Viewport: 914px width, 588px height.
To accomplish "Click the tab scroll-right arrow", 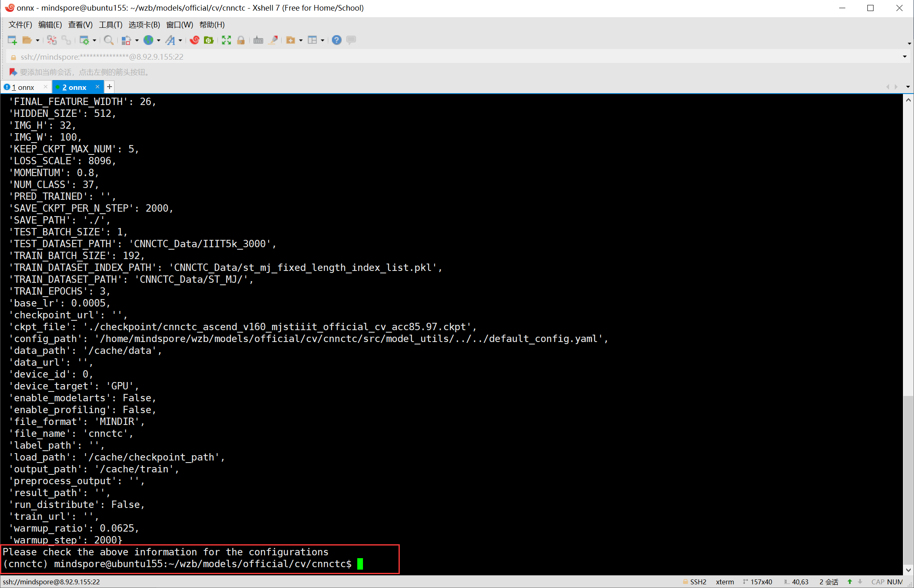I will 896,87.
